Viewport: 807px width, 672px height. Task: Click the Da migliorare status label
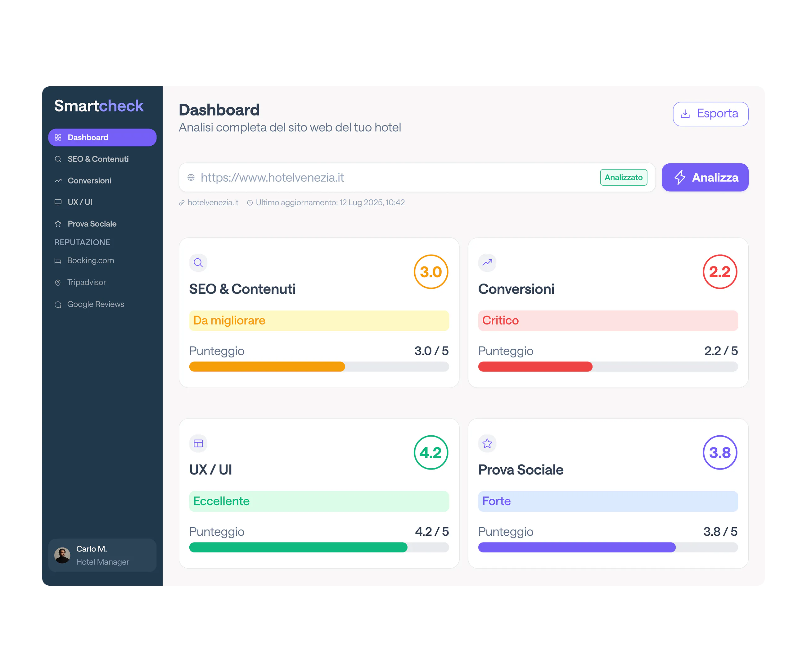coord(319,320)
